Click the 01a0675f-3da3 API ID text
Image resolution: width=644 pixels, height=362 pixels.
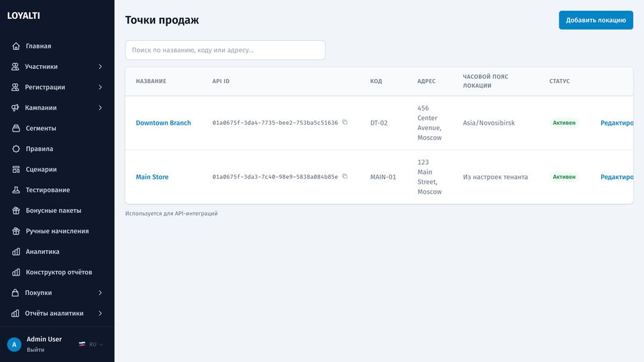(x=275, y=177)
